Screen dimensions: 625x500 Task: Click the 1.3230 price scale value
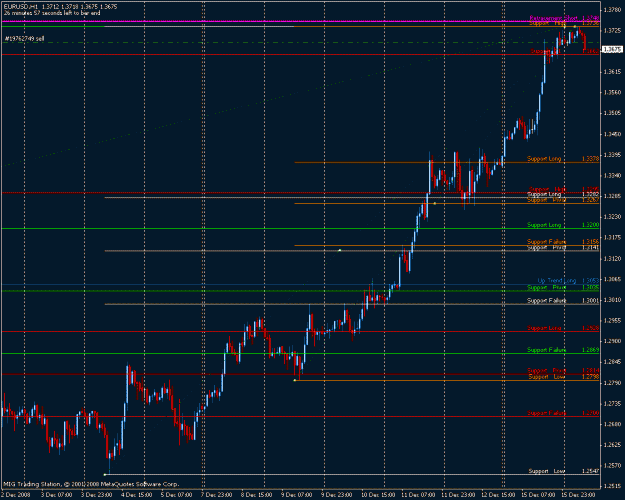coord(612,217)
